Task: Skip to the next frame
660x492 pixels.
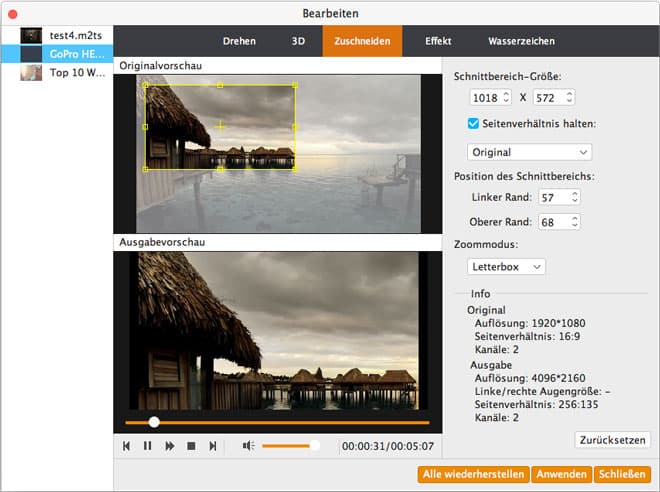Action: (x=212, y=446)
